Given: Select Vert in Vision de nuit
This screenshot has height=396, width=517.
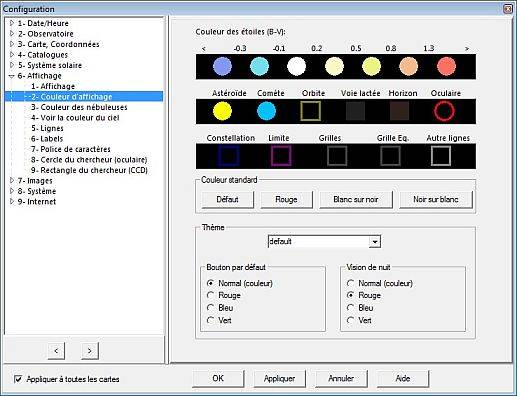Looking at the screenshot, I should pos(350,320).
